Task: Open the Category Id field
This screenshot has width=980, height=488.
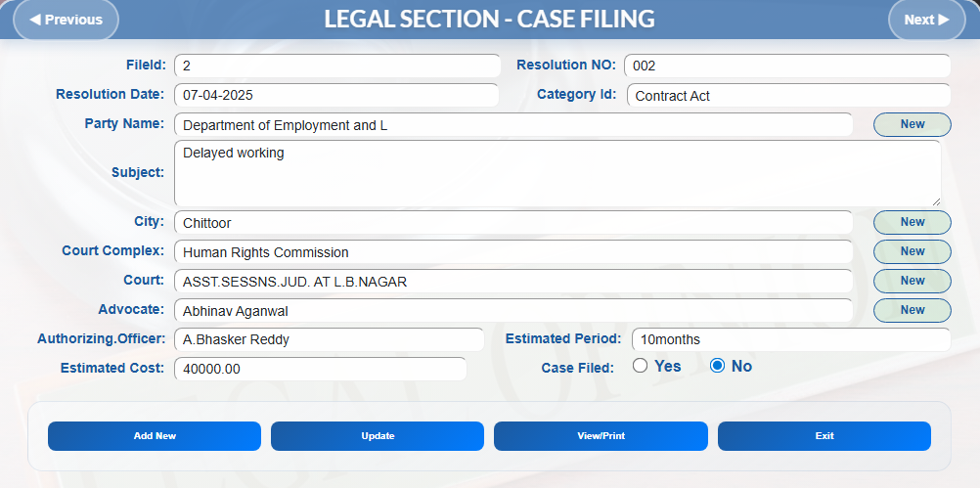Action: point(787,96)
